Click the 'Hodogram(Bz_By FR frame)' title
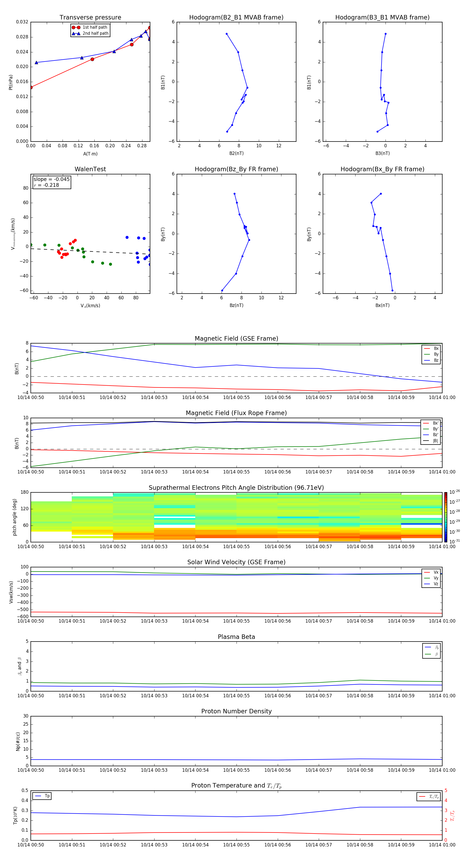Image resolution: width=473 pixels, height=868 pixels. tap(236, 169)
